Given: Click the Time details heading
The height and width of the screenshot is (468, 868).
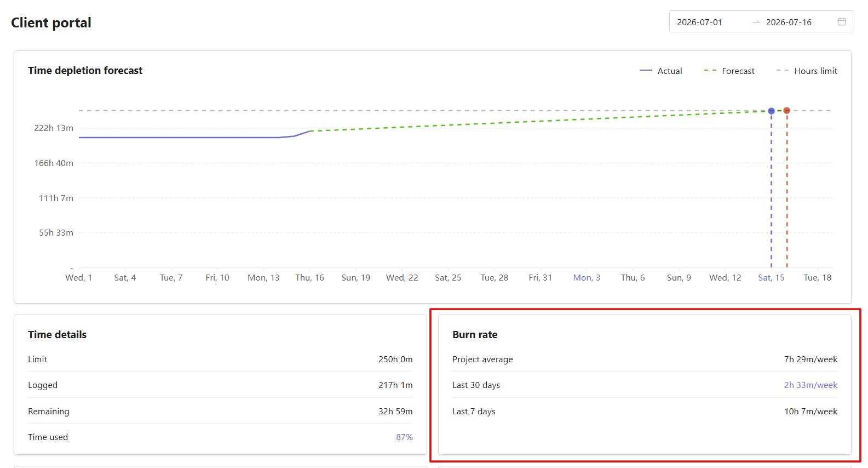Looking at the screenshot, I should coord(57,335).
